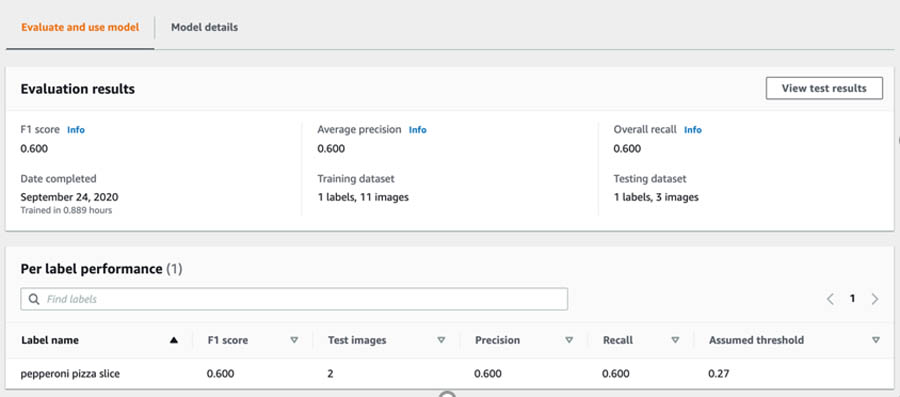Sort table by F1 score column arrow
900x397 pixels.
coord(294,340)
